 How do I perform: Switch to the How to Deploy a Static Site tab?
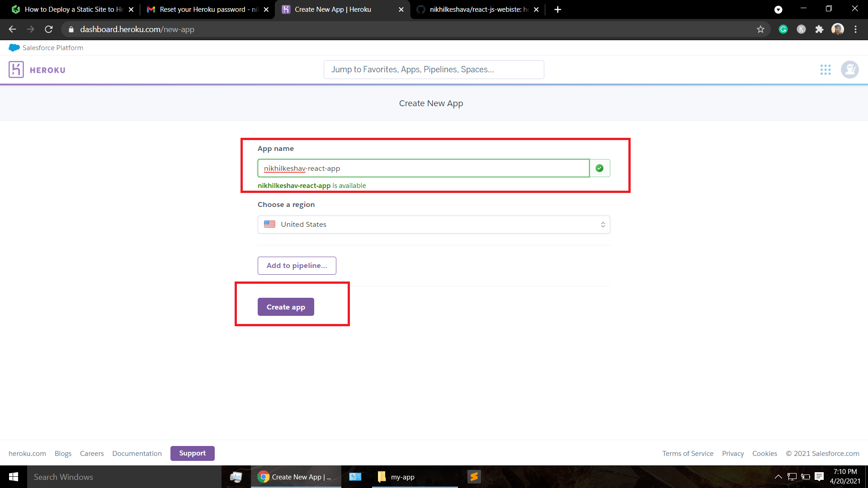73,9
